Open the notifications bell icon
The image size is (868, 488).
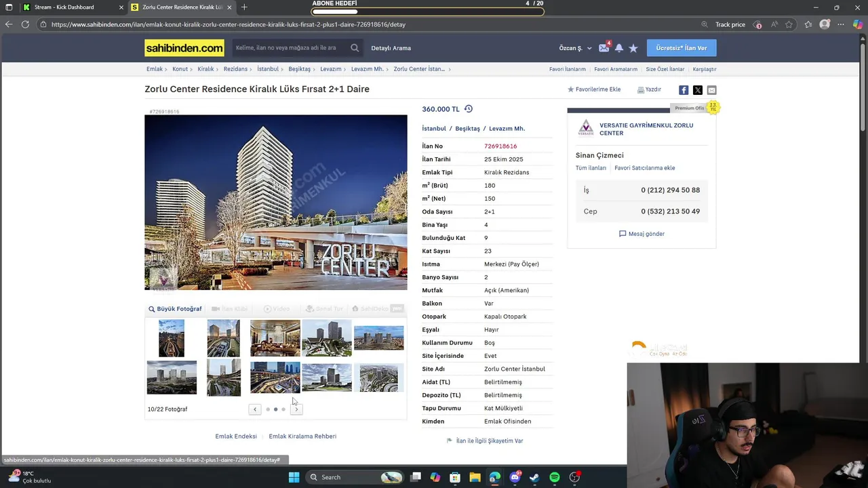point(618,48)
